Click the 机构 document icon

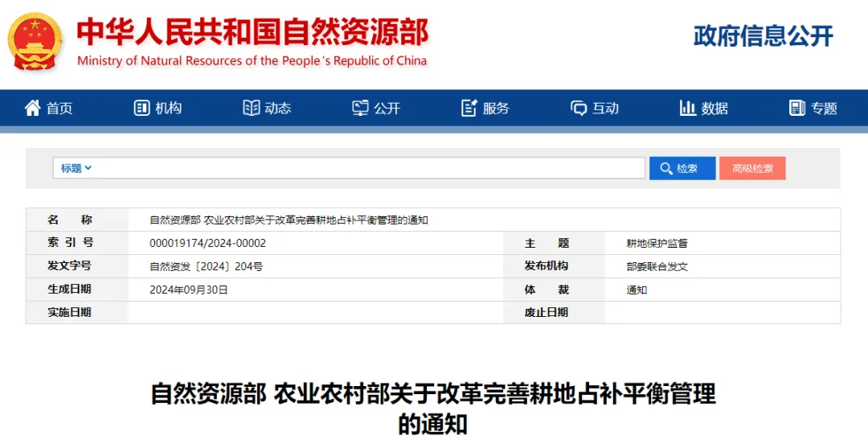pos(141,108)
